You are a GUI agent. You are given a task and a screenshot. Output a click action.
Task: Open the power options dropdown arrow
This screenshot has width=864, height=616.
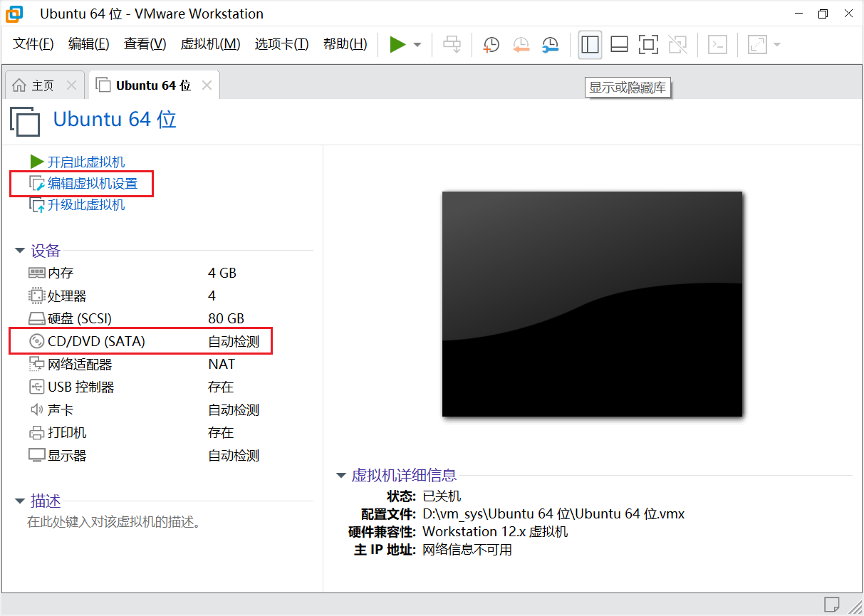tap(417, 45)
